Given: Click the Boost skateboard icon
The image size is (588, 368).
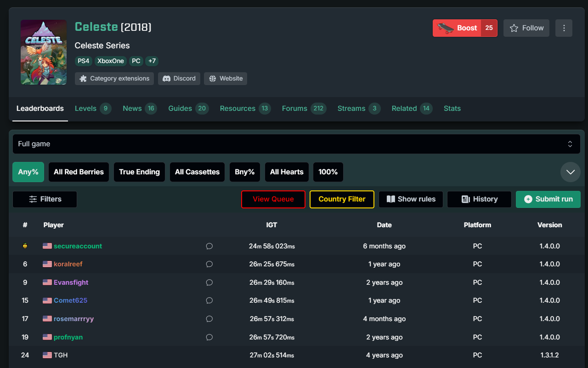Looking at the screenshot, I should tap(445, 28).
